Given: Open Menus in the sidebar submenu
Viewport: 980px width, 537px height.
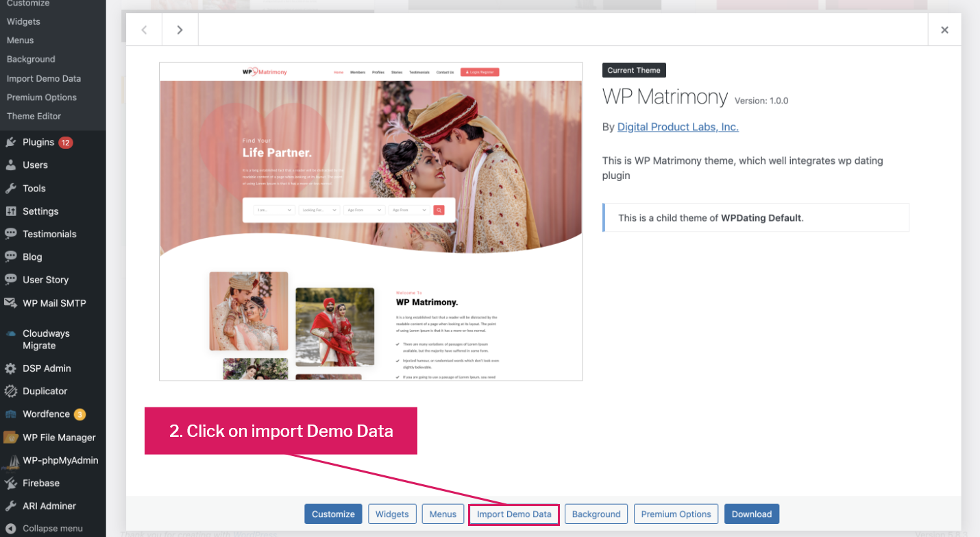Looking at the screenshot, I should 21,40.
